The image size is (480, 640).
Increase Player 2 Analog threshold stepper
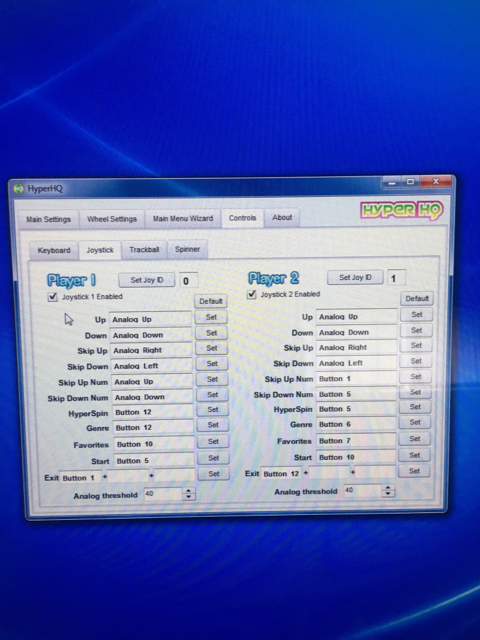click(x=388, y=488)
